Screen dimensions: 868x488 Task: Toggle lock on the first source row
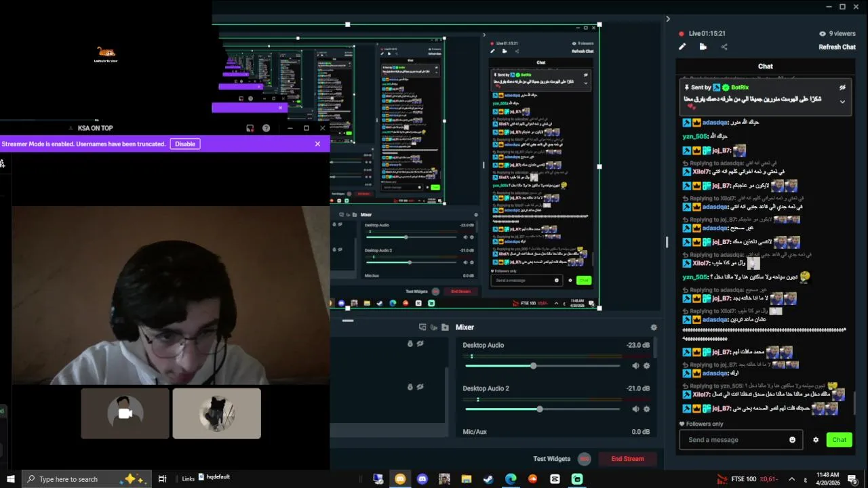410,344
